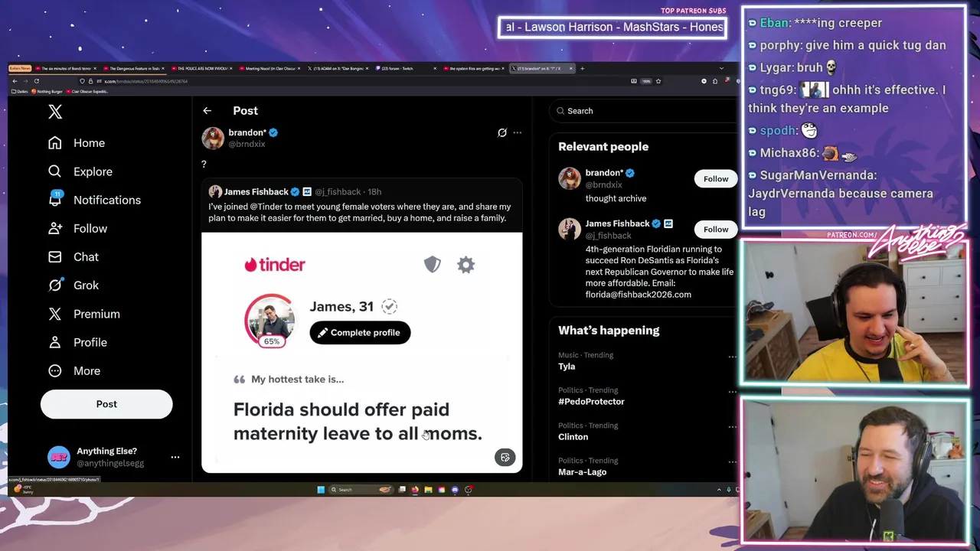Click the image edit icon at image corner
980x551 pixels.
505,457
